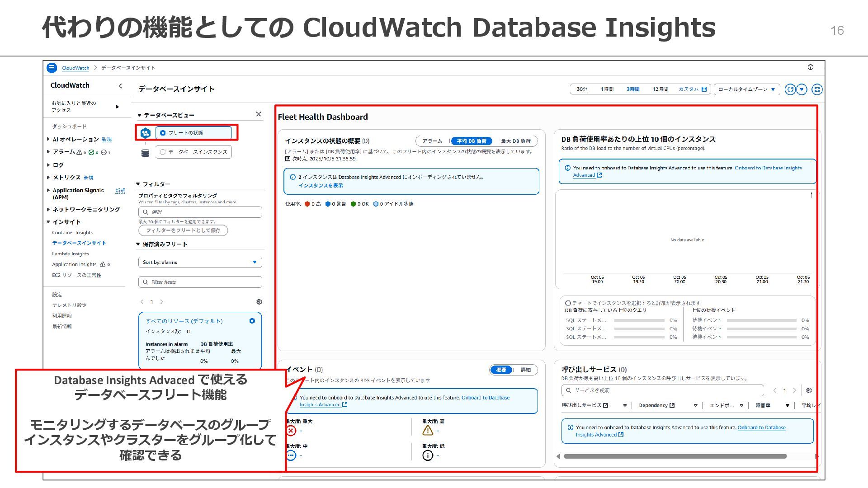Select the 12時間 time range tab
This screenshot has height=488, width=868.
[x=660, y=89]
